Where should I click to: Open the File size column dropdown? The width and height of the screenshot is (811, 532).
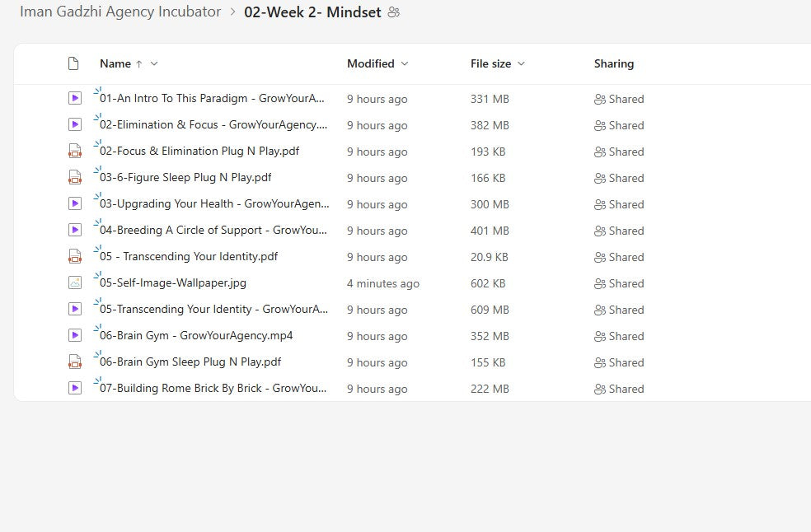coord(521,63)
